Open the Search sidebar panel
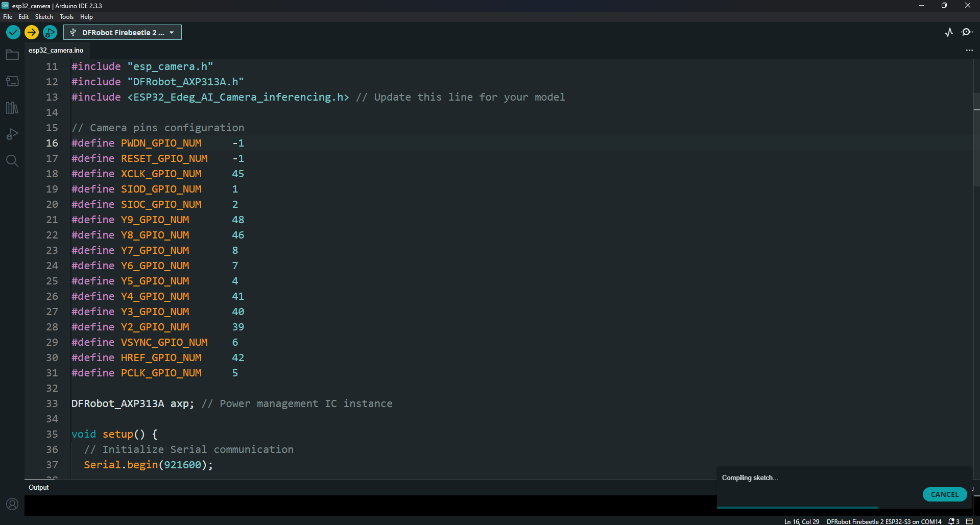 (12, 161)
